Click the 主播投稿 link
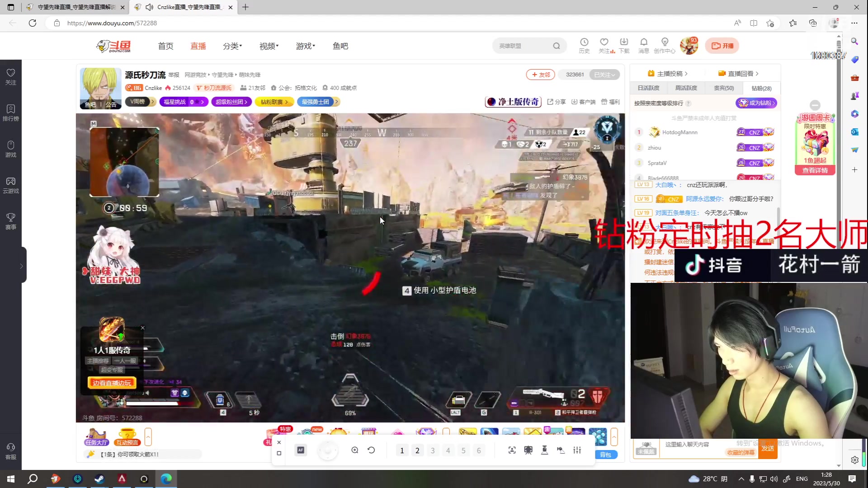This screenshot has width=868, height=488. (667, 74)
